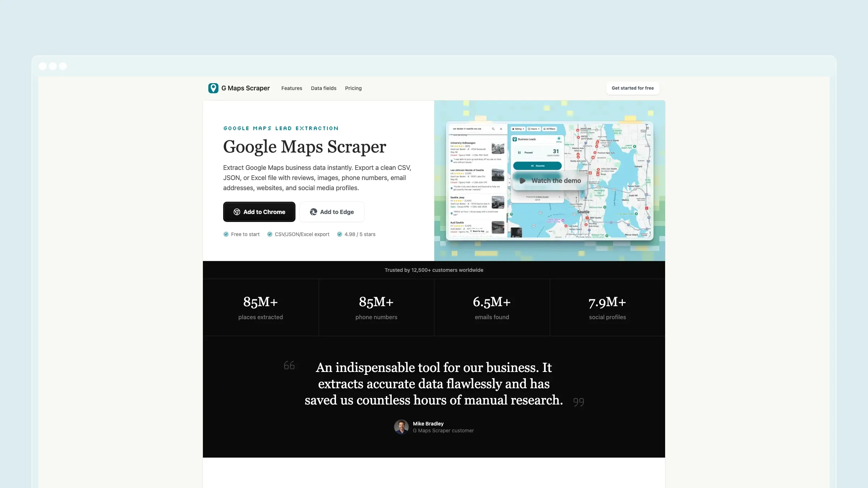The image size is (868, 488).
Task: Click the Seattle Jeep listing in preview
Action: (477, 206)
